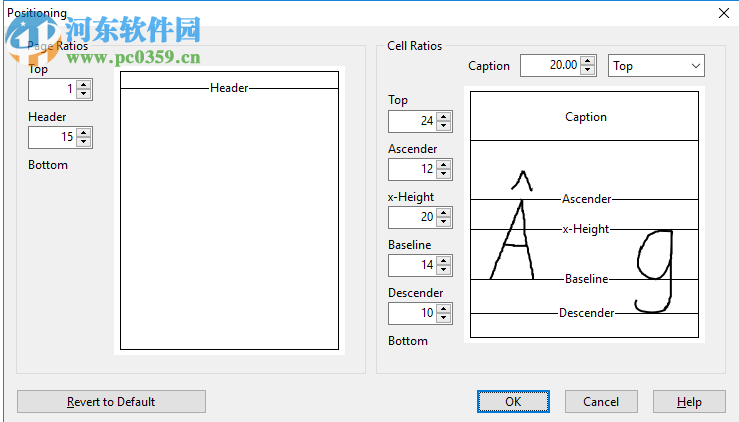Close the Positioning dialog with the X
The width and height of the screenshot is (739, 422).
pos(724,13)
